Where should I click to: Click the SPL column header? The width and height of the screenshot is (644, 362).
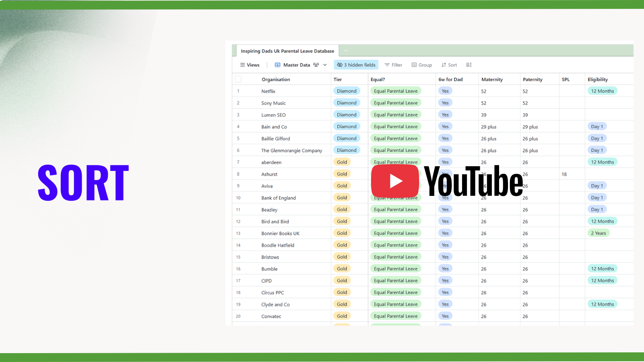566,80
